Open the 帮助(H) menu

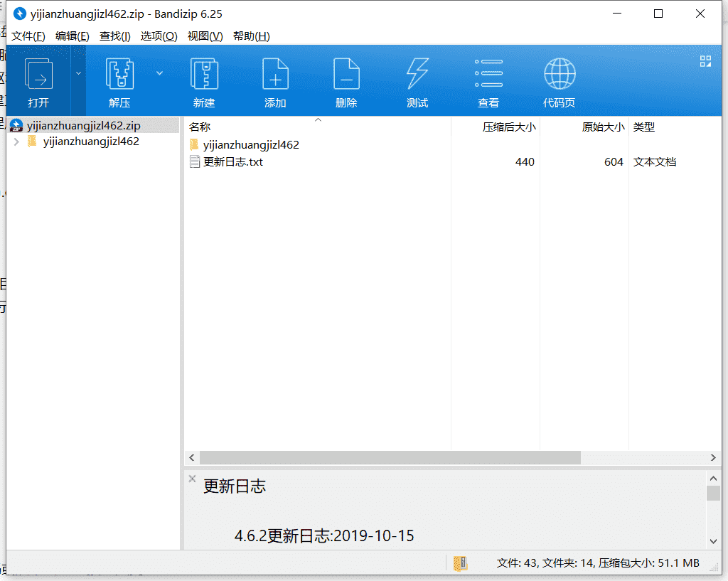point(251,36)
